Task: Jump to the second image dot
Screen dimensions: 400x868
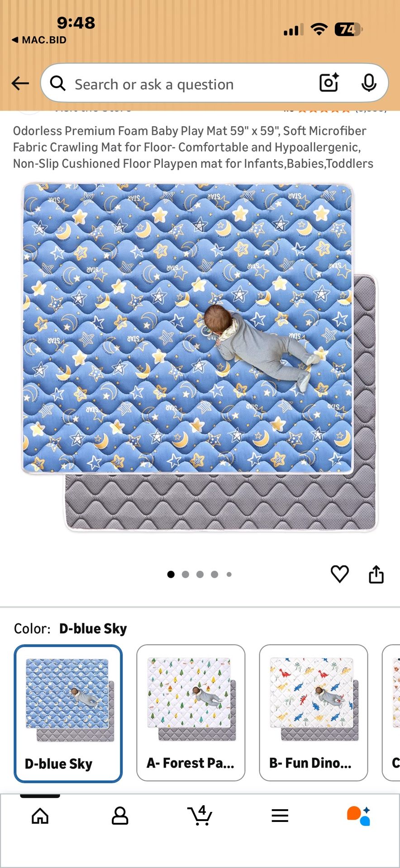Action: tap(186, 575)
